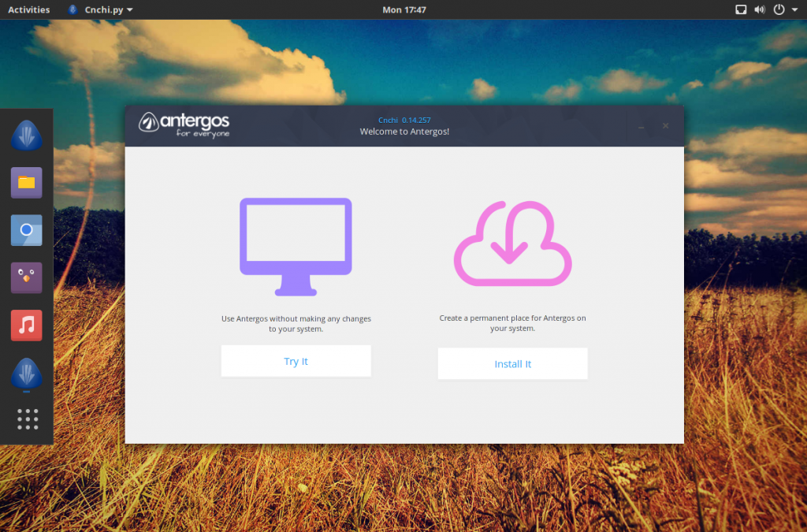Image resolution: width=807 pixels, height=532 pixels.
Task: Click the network icon in top bar
Action: 741,9
